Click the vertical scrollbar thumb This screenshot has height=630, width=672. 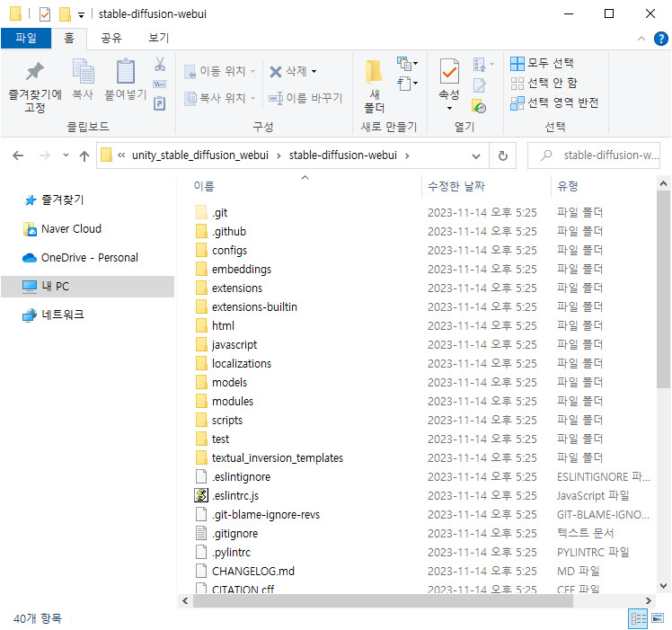tap(663, 289)
